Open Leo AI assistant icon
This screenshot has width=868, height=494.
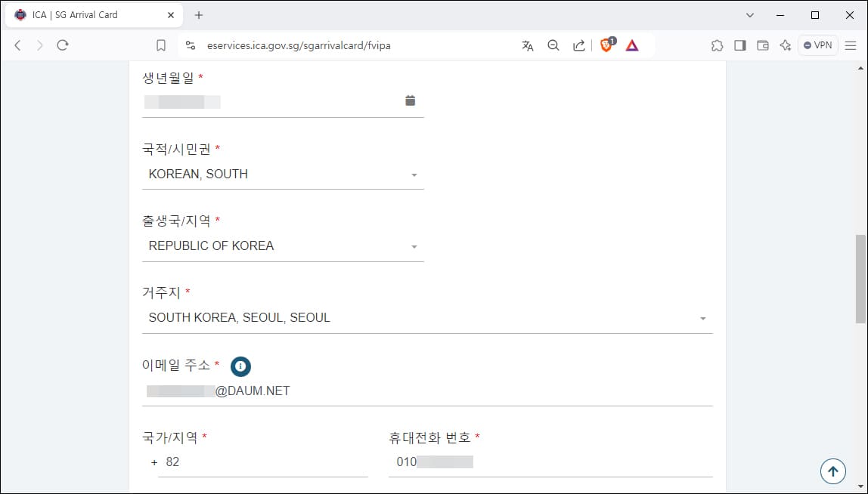[785, 45]
